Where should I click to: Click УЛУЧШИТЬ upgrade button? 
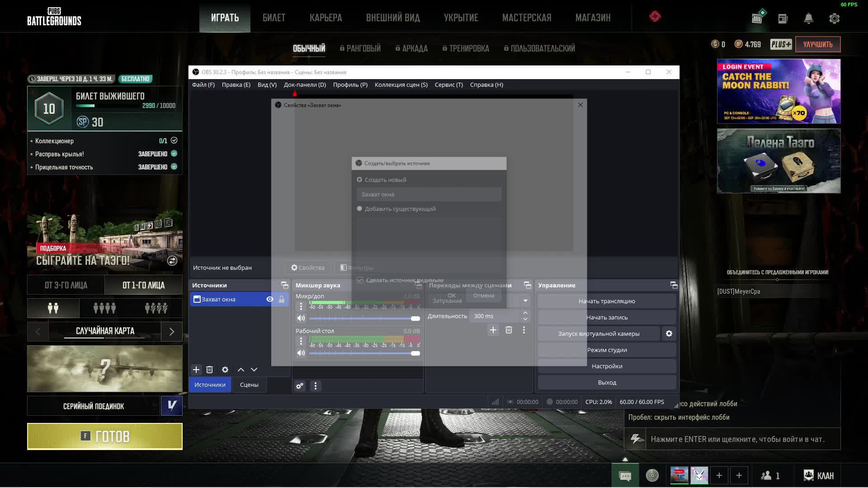pyautogui.click(x=818, y=44)
